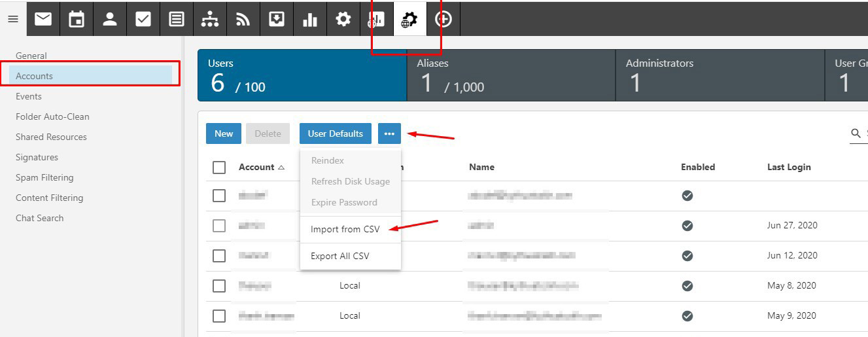The image size is (868, 337).
Task: Open the Email mail icon
Action: (43, 19)
